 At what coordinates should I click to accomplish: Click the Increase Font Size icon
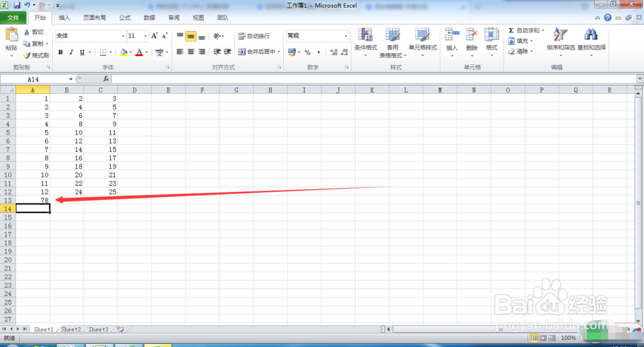(154, 36)
